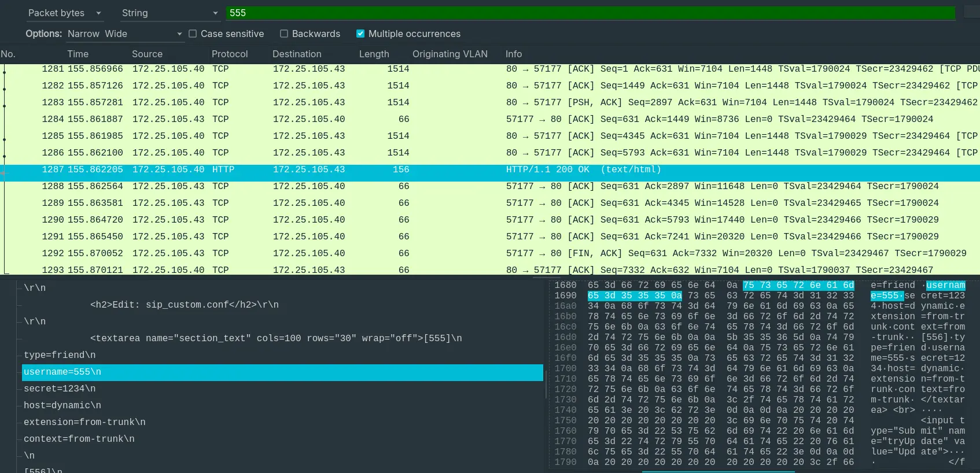Open the Packet bytes search scope dropdown
The width and height of the screenshot is (980, 473).
point(64,13)
